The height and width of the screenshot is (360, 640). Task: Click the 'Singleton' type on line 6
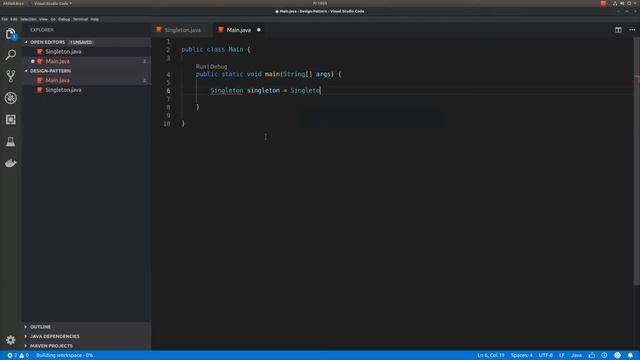227,91
